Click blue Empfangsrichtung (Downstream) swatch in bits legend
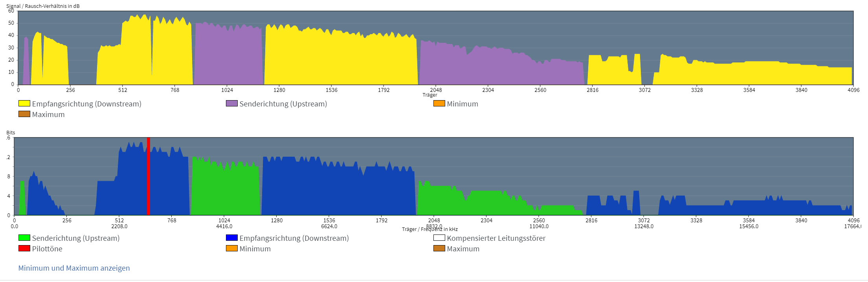This screenshot has width=868, height=282. point(232,238)
